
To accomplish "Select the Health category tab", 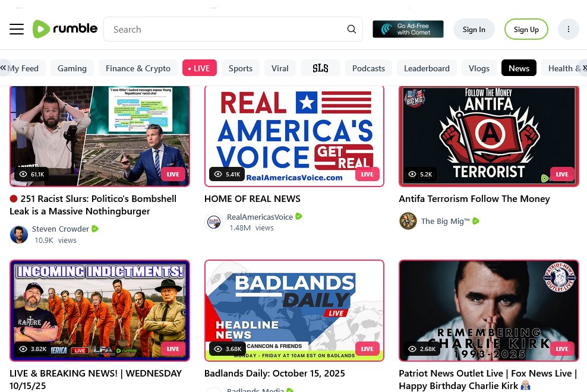I will click(563, 68).
